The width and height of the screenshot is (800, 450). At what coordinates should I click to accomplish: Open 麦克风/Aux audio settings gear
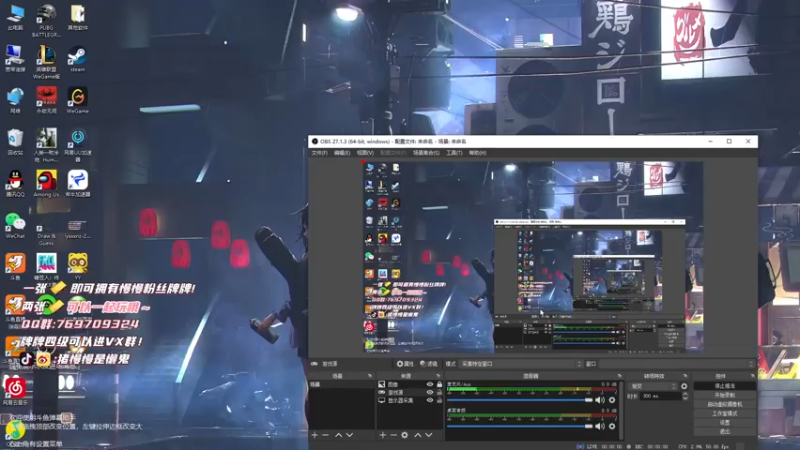point(612,400)
